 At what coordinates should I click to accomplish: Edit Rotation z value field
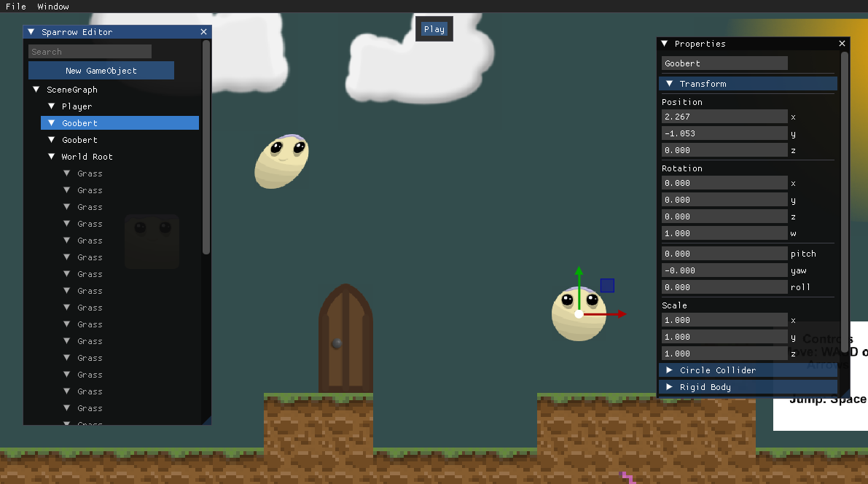(724, 216)
